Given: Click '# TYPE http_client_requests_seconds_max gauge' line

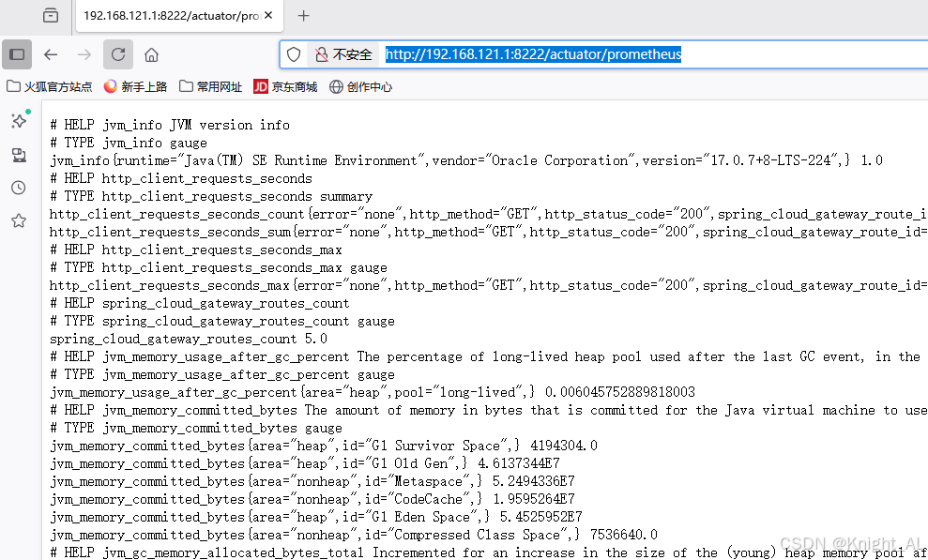Looking at the screenshot, I should (219, 267).
